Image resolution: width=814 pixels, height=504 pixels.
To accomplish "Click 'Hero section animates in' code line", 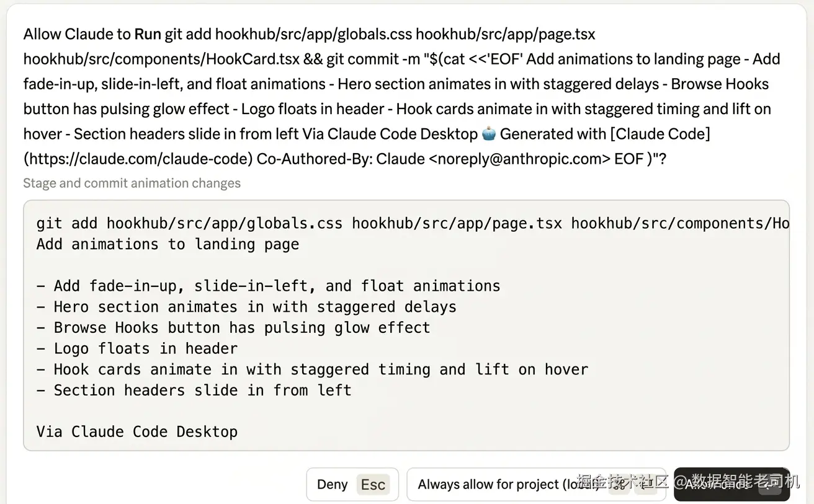I will [246, 307].
